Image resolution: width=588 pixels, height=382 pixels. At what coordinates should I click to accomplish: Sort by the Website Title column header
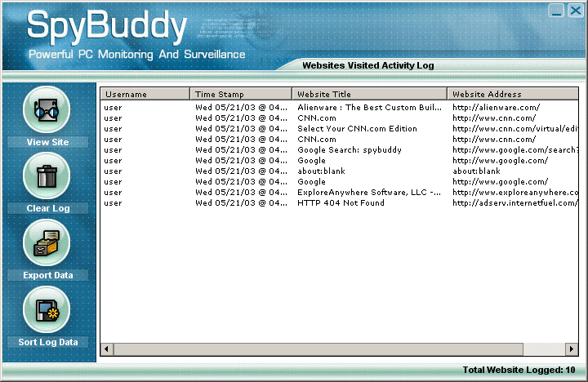point(368,94)
